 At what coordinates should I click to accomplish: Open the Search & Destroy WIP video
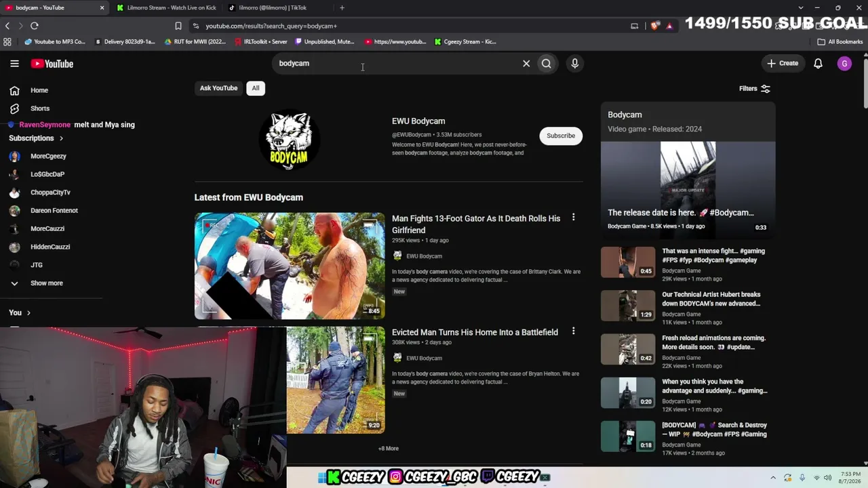click(x=714, y=430)
